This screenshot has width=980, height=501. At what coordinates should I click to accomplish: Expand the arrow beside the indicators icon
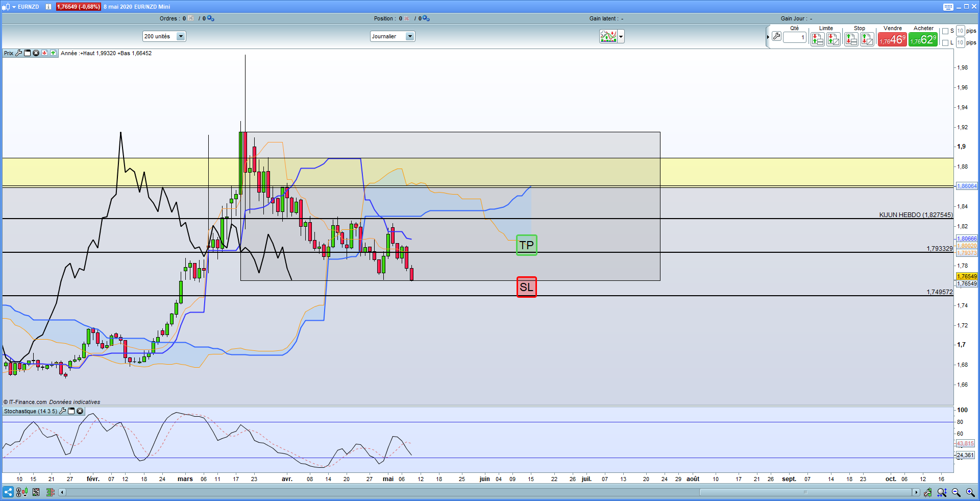click(x=621, y=37)
